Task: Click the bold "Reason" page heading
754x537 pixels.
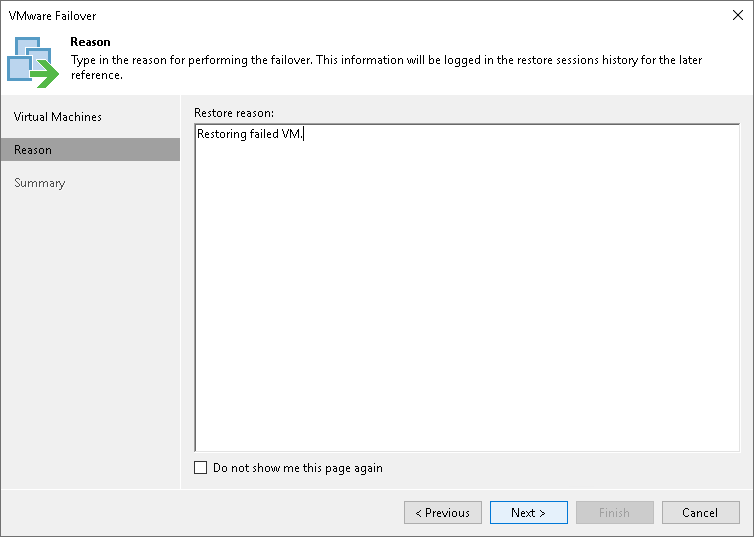Action: 90,42
